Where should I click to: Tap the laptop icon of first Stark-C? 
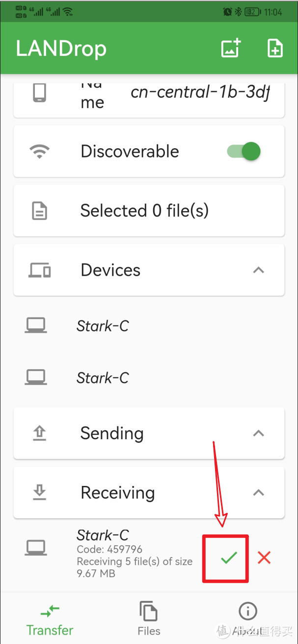(x=36, y=325)
